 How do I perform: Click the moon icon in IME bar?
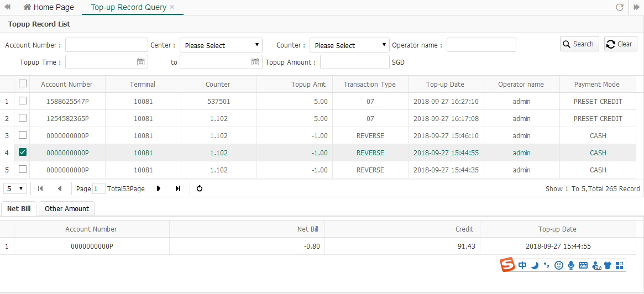[x=535, y=265]
